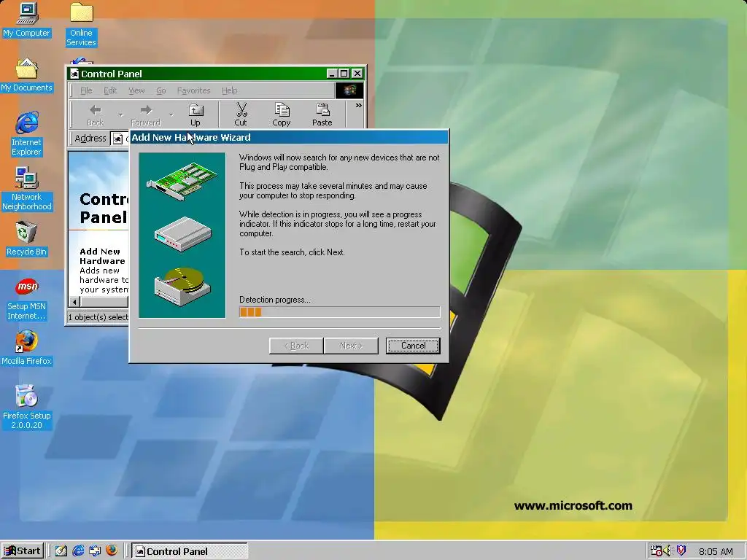
Task: Expand toolbar overflow chevron in Control Panel
Action: pos(358,106)
